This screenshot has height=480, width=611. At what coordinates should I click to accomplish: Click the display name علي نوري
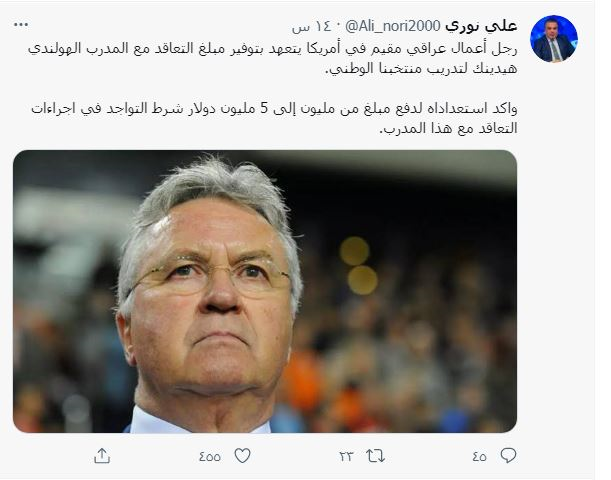(x=481, y=26)
